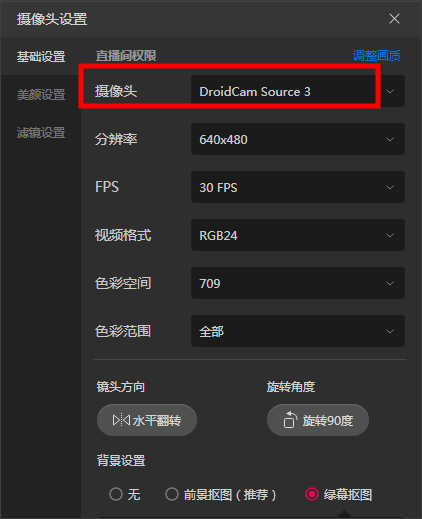This screenshot has width=422, height=519.
Task: Click the 视频格式 dropdown chevron arrow
Action: click(390, 235)
